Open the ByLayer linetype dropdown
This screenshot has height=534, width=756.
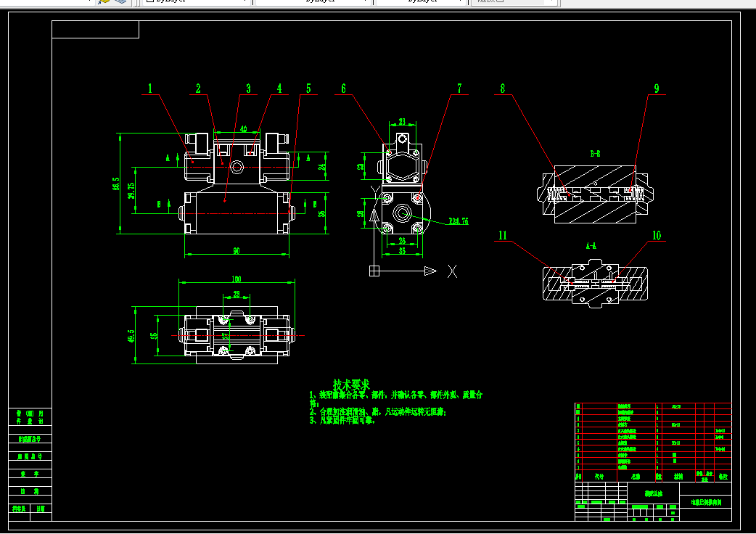313,2
